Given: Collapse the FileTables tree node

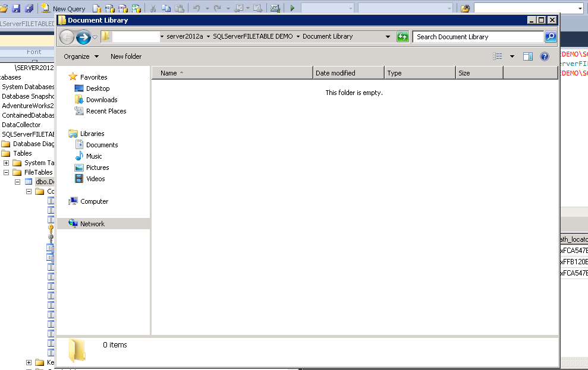Looking at the screenshot, I should [x=6, y=172].
